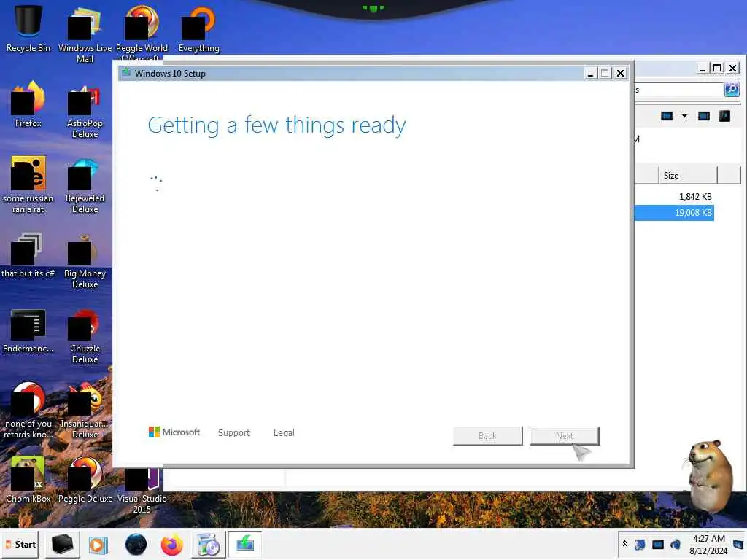Image resolution: width=747 pixels, height=560 pixels.
Task: Launch Peggle Deluxe from the desktop
Action: coord(85,479)
